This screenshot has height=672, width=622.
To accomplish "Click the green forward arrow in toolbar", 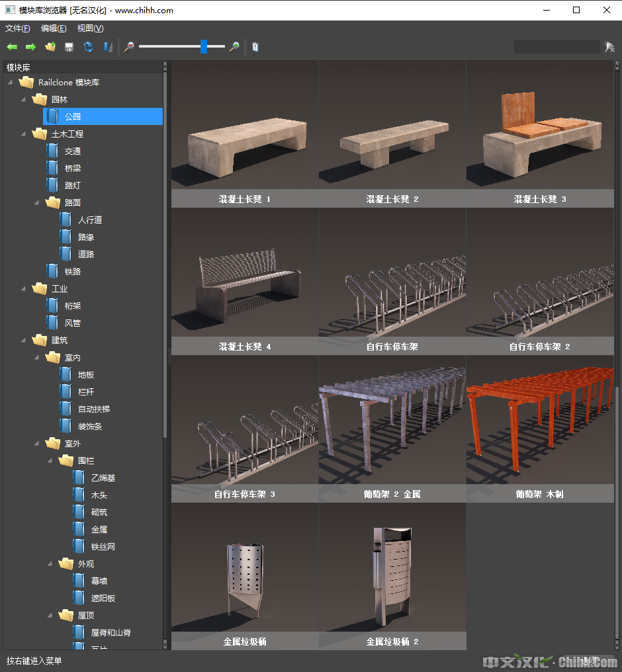I will (30, 47).
